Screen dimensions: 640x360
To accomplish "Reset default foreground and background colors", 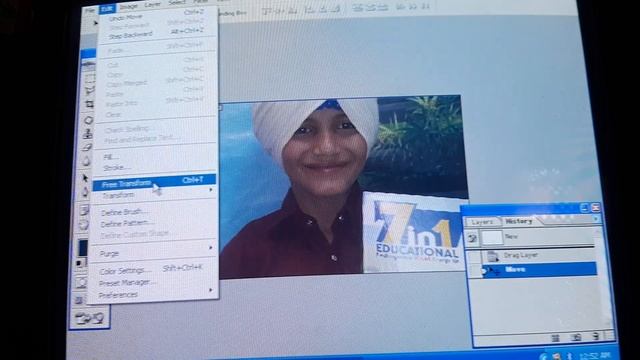I will point(80,264).
